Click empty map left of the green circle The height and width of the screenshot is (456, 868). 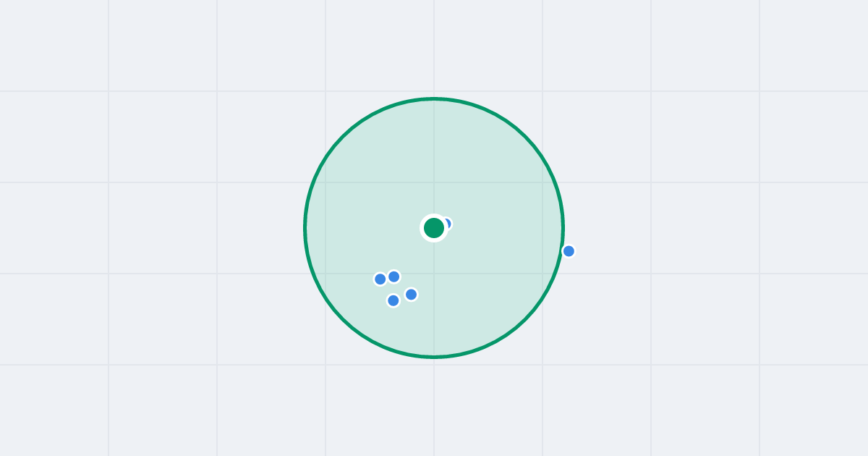[x=181, y=228]
